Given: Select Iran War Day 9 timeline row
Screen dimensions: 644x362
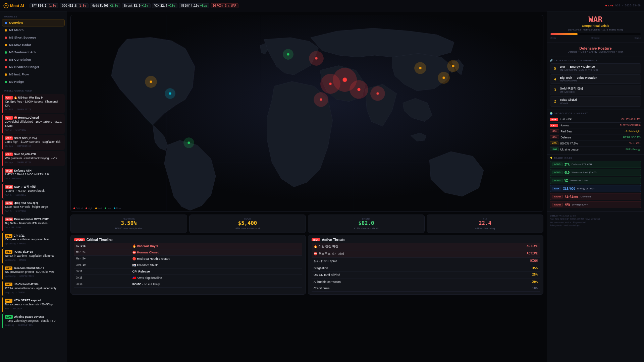Looking at the screenshot, I should click(188, 246).
